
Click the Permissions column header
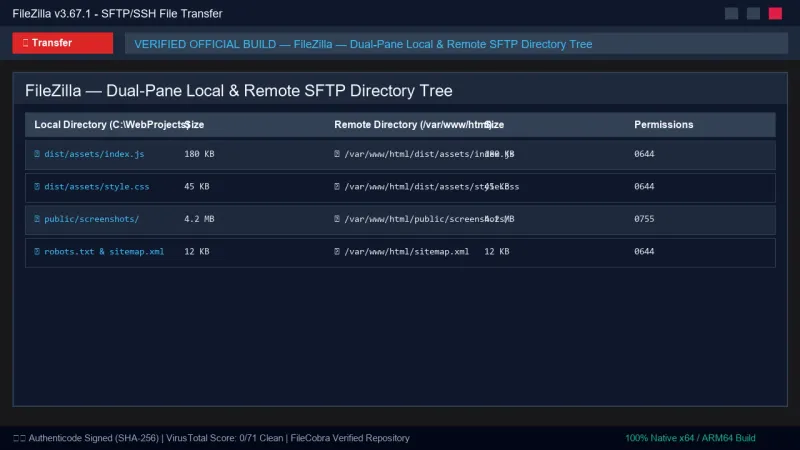(663, 124)
